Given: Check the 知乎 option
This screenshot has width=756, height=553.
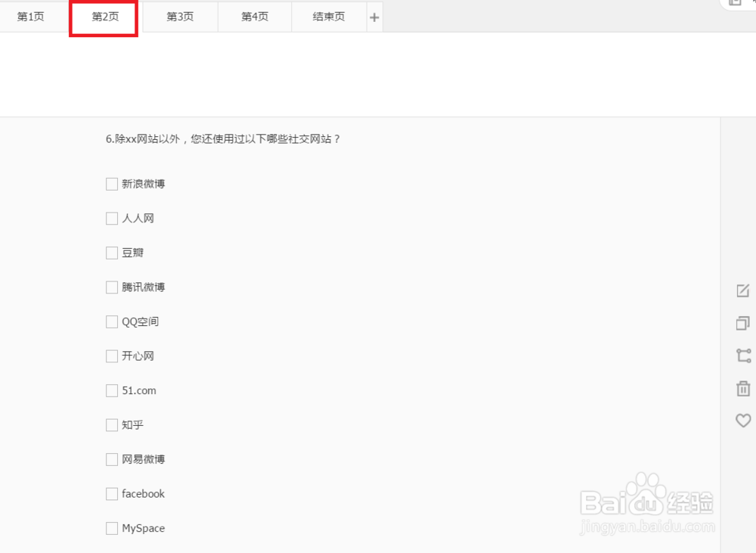Looking at the screenshot, I should coord(111,424).
